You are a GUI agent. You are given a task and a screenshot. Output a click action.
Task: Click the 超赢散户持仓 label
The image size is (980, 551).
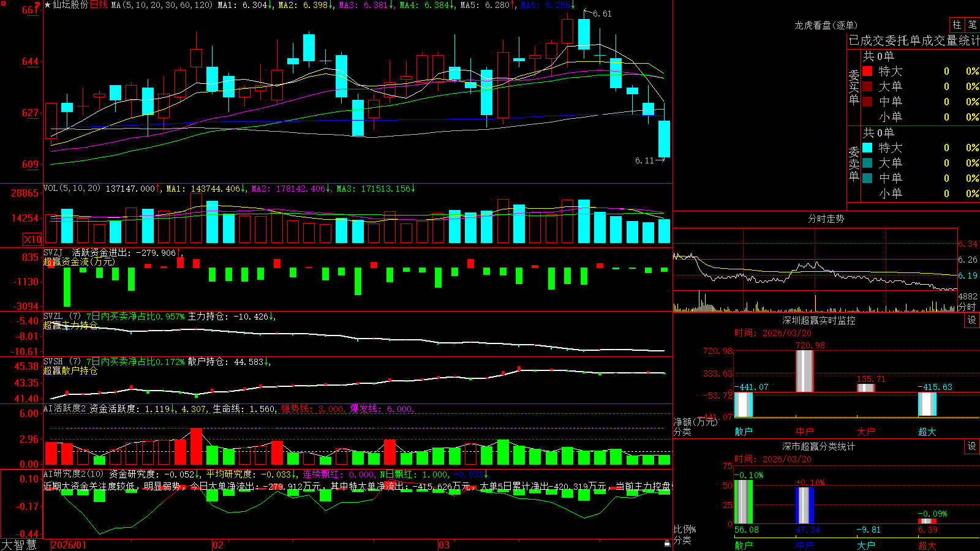pos(70,370)
